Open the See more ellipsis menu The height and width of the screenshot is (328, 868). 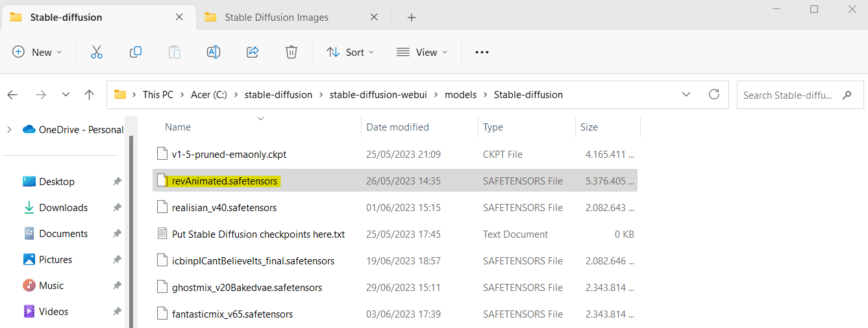[482, 52]
